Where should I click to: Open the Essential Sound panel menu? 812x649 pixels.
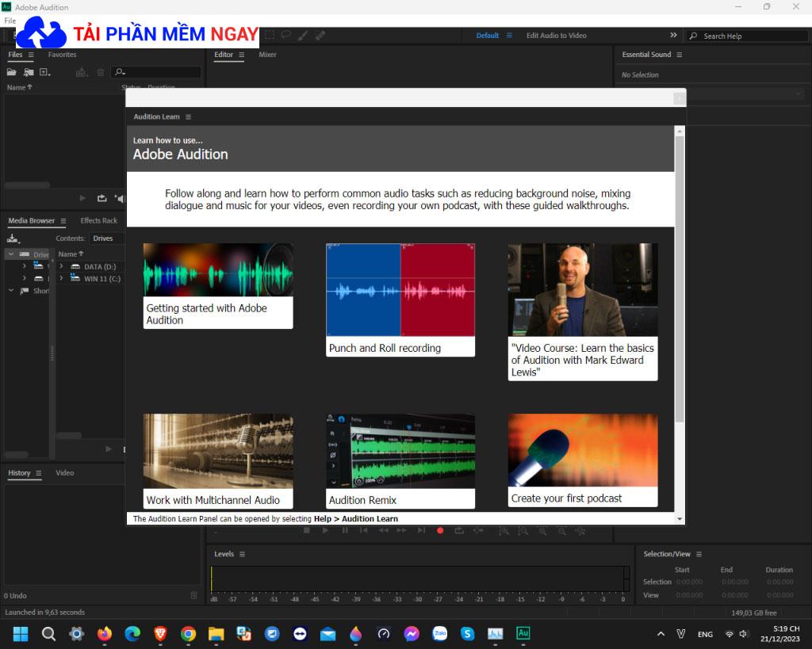coord(679,55)
